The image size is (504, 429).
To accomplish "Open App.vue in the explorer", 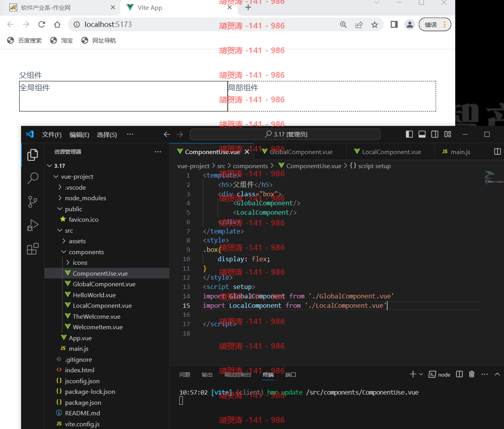I will (107, 338).
